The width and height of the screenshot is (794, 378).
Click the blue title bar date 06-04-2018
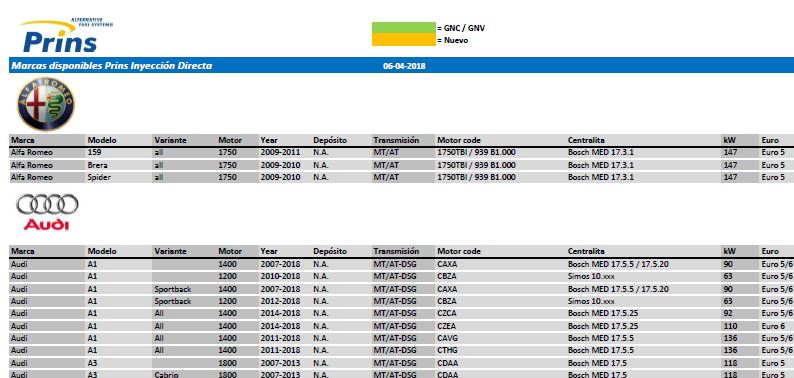pos(404,66)
